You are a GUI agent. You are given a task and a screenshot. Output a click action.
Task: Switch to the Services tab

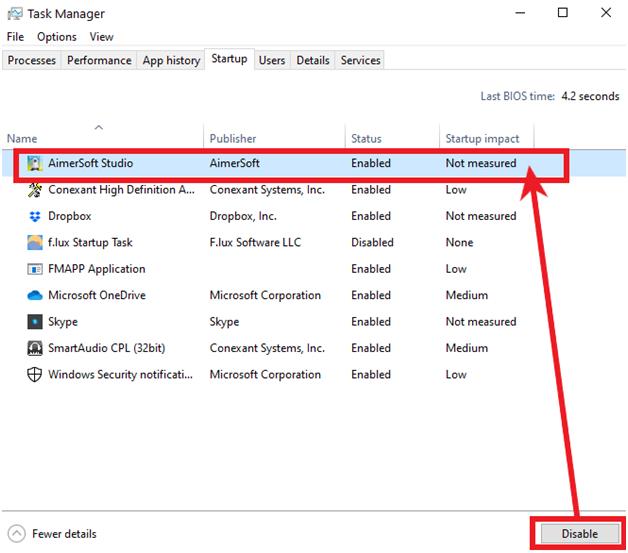point(360,60)
